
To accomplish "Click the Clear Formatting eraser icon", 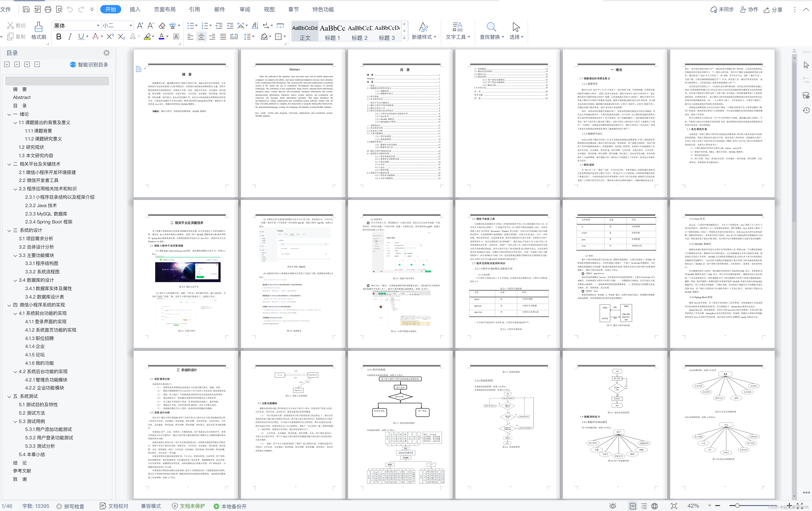I will 162,26.
